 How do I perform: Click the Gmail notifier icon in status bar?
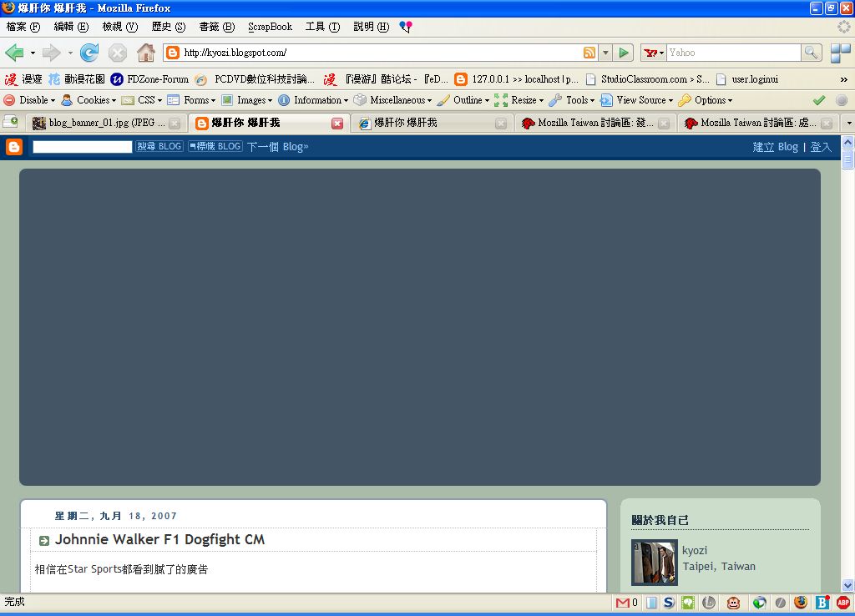[622, 603]
